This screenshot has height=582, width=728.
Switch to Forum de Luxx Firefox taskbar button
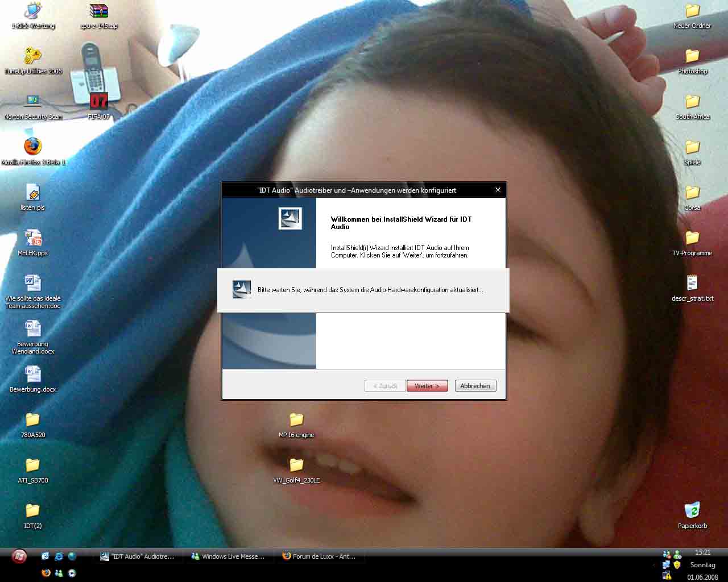tap(318, 556)
